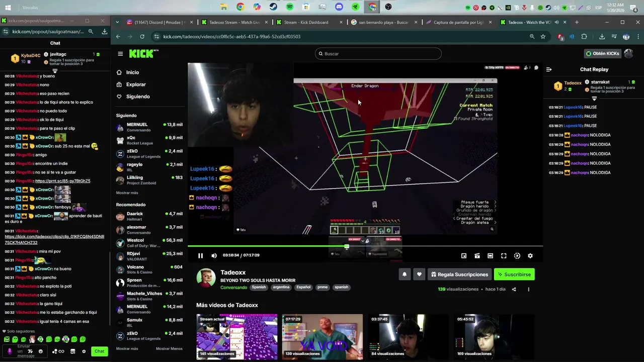Open Stream actual video thumbnail
The width and height of the screenshot is (644, 362).
click(x=236, y=337)
